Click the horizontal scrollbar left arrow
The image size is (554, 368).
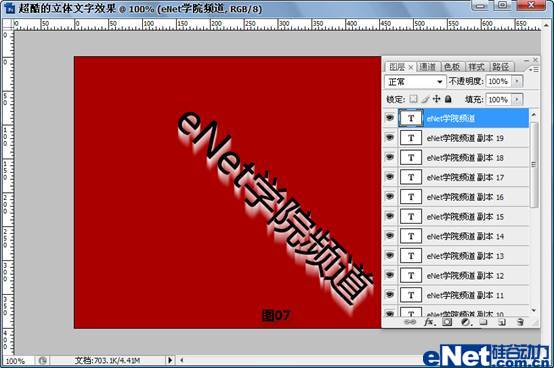pyautogui.click(x=182, y=360)
